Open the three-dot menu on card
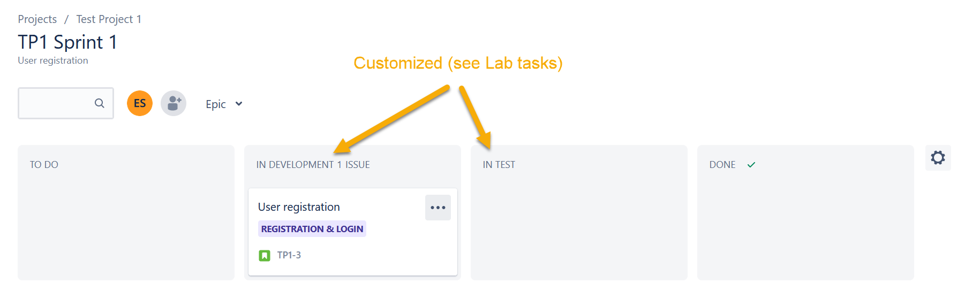 click(438, 208)
